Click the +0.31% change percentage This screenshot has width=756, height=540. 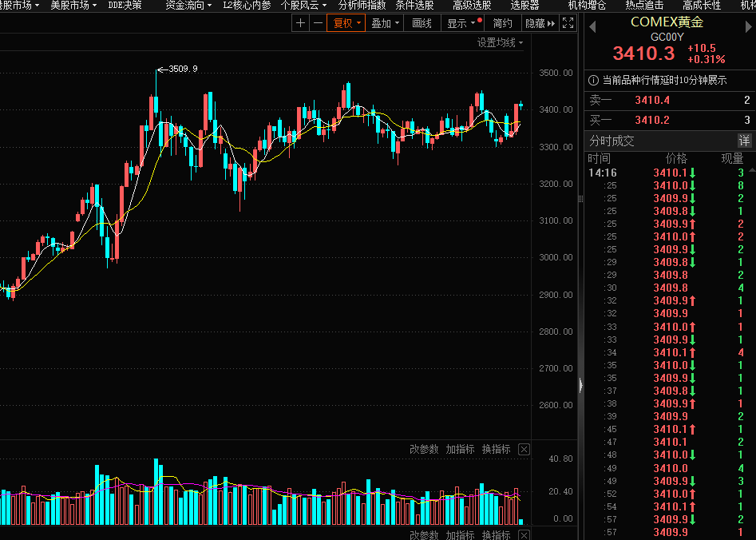click(x=707, y=59)
